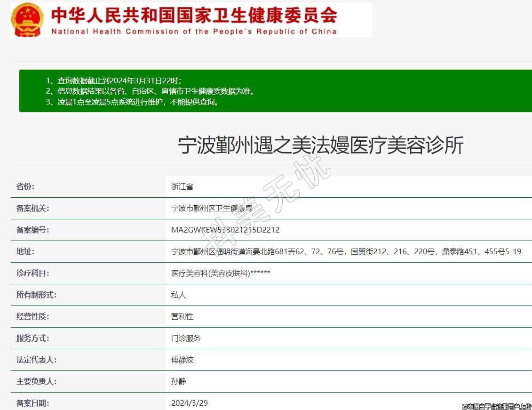Click the clinic name heading 宁波鄞州遇之美法嫚医疗美容诊所

(x=320, y=145)
